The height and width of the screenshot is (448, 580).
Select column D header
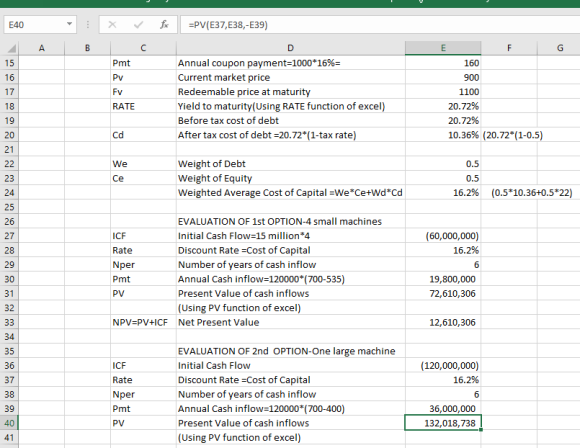[290, 48]
